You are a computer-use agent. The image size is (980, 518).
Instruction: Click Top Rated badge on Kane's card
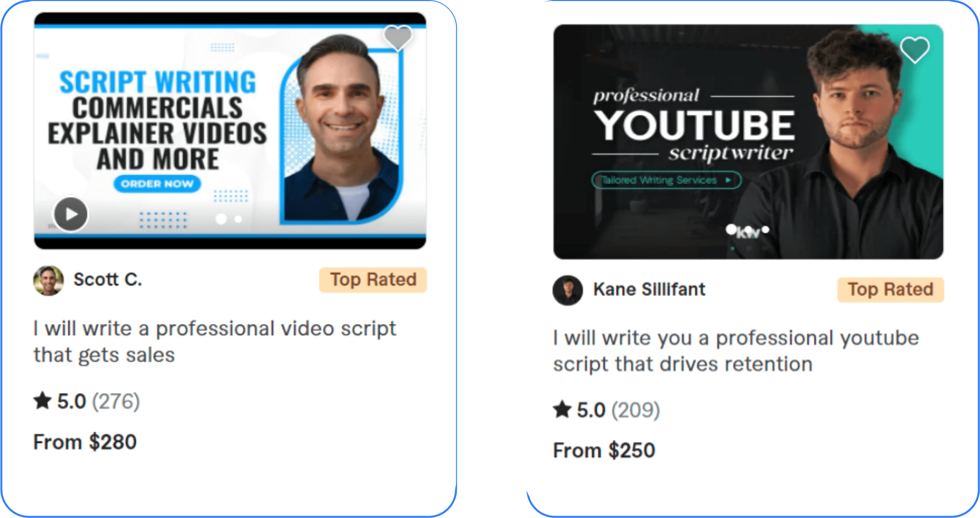891,290
